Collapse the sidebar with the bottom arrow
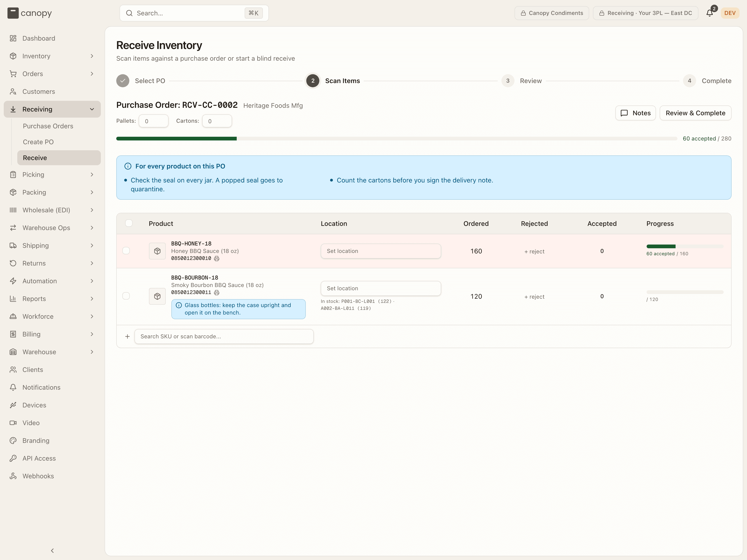 click(x=52, y=550)
